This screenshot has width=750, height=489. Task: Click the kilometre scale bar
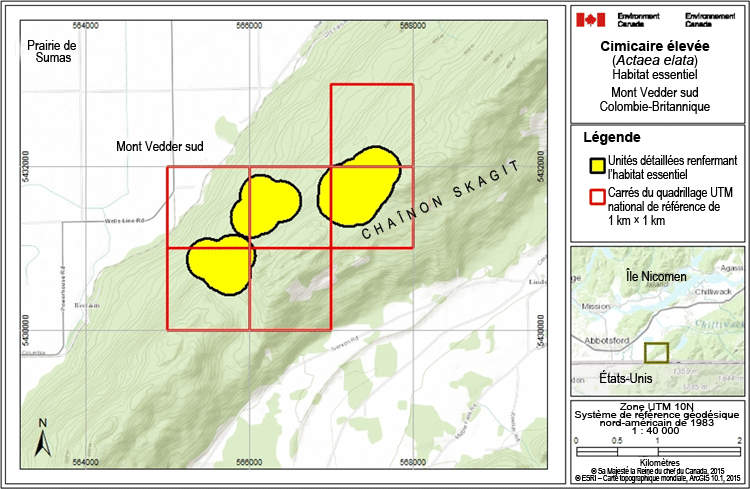656,450
